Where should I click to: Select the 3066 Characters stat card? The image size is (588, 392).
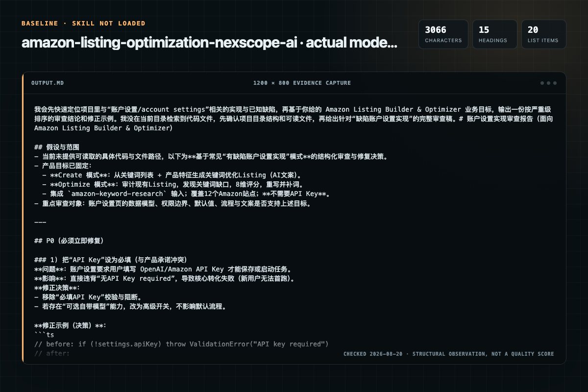click(443, 34)
